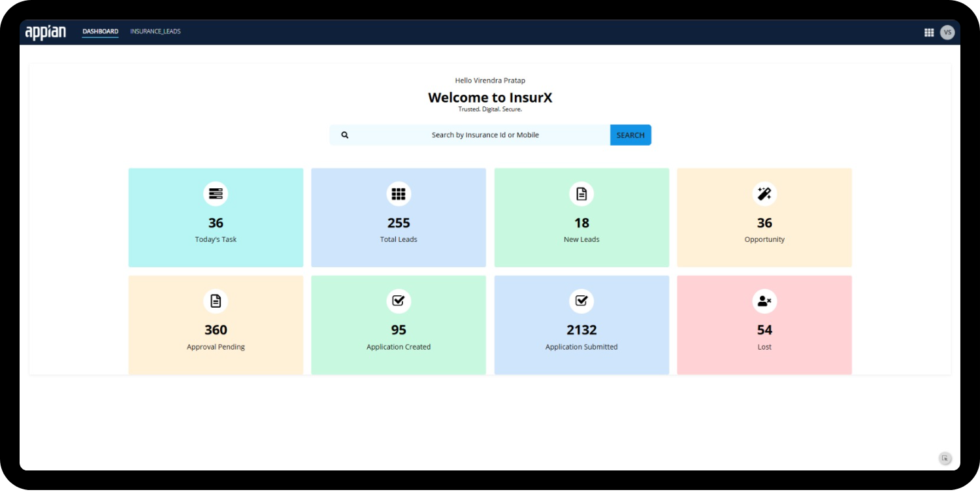
Task: Click the Welcome to InsurX heading
Action: click(490, 97)
